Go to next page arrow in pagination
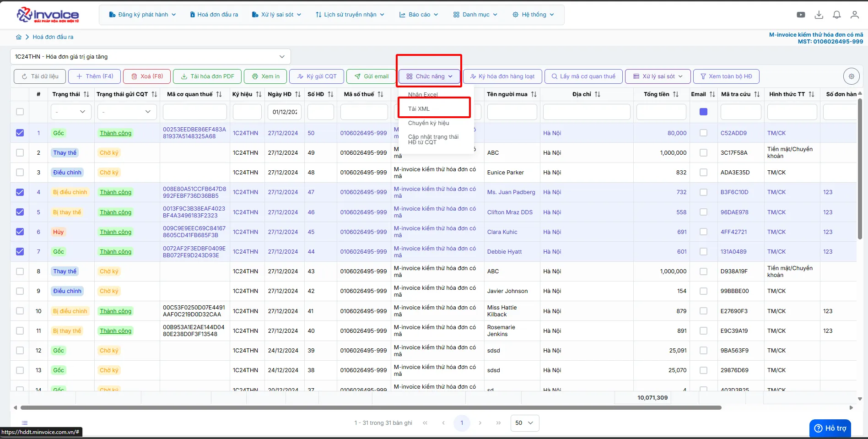This screenshot has width=868, height=439. pos(480,423)
